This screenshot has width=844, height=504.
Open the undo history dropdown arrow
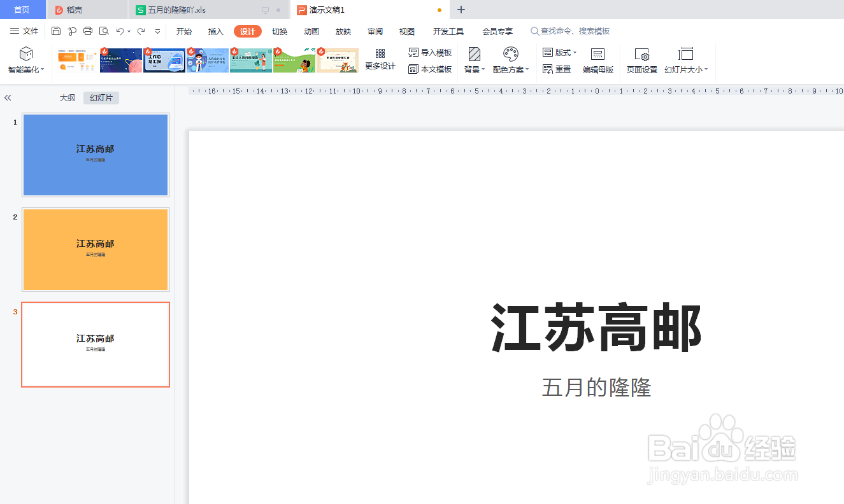(x=129, y=31)
